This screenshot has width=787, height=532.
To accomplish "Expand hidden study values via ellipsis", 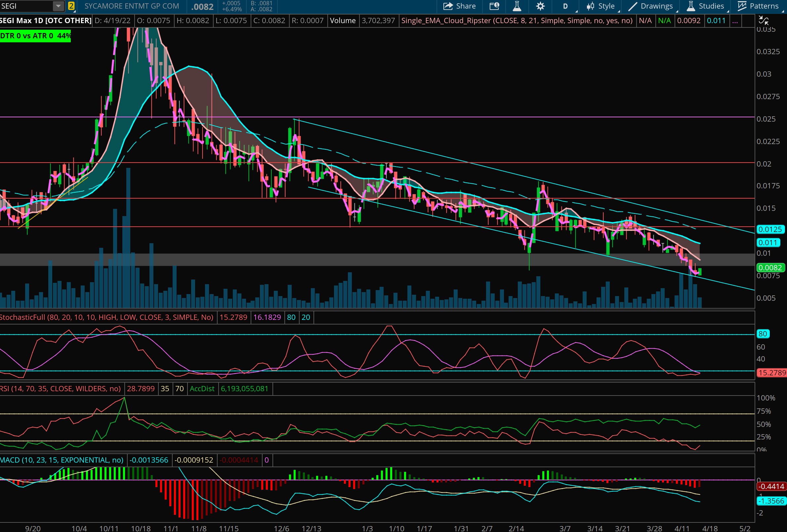I will 734,20.
